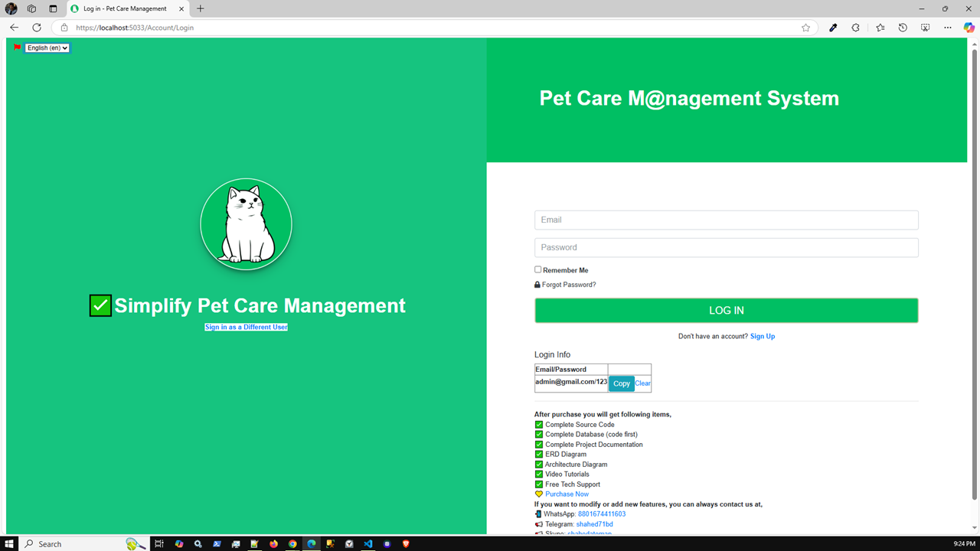Click the Clear link beside Copy
The image size is (980, 551).
[x=642, y=383]
